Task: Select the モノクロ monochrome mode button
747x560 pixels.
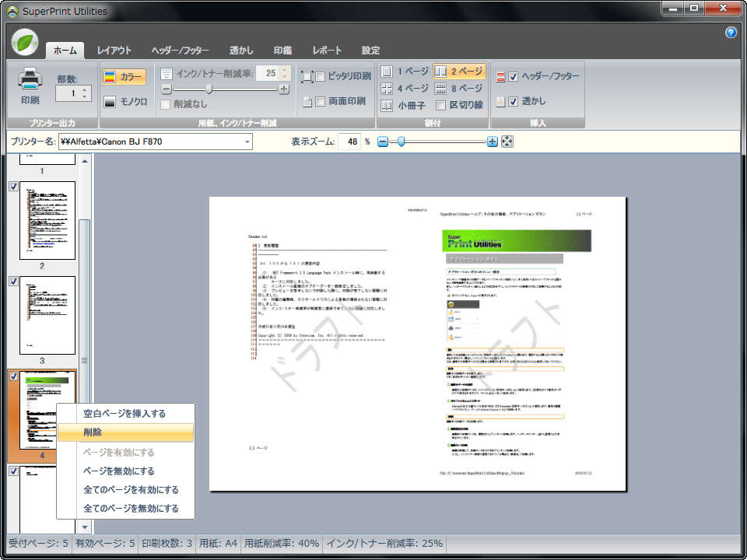Action: [125, 102]
